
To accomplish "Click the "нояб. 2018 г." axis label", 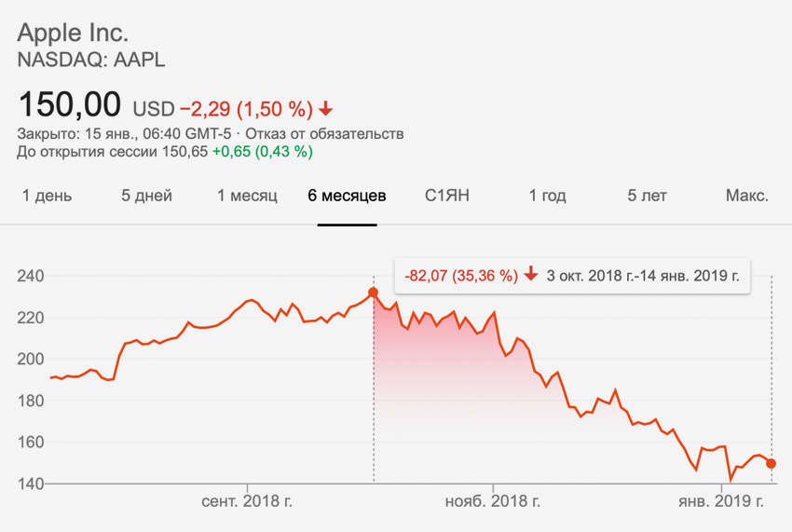I will (x=493, y=501).
